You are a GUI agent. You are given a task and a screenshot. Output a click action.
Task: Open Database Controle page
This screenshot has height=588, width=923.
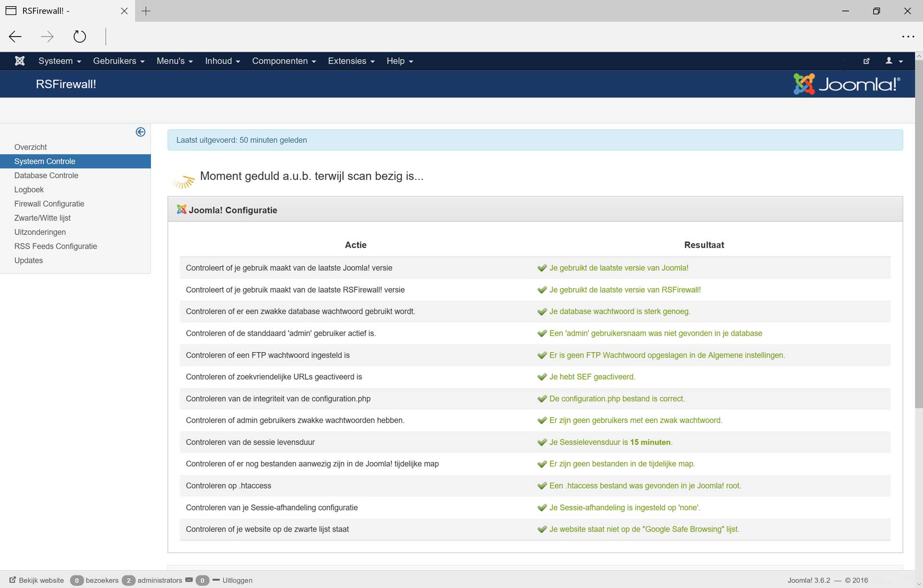point(46,175)
